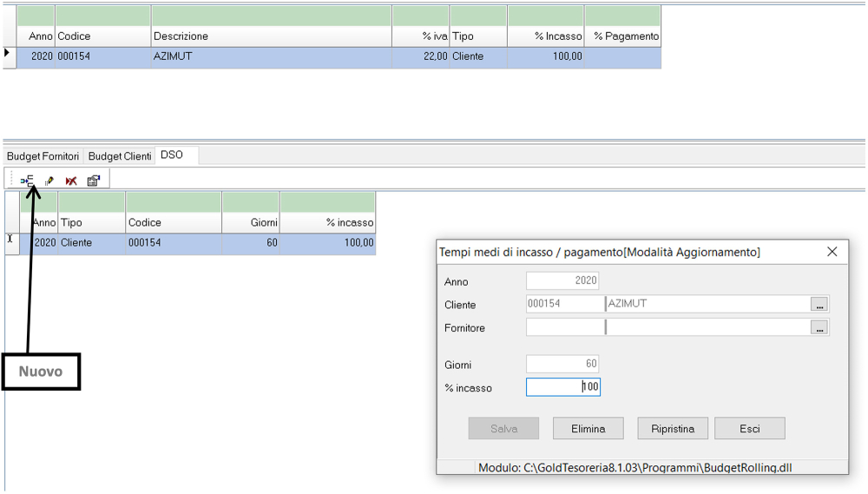Click the Giorni field in the dialog
This screenshot has width=868, height=494.
tap(562, 365)
